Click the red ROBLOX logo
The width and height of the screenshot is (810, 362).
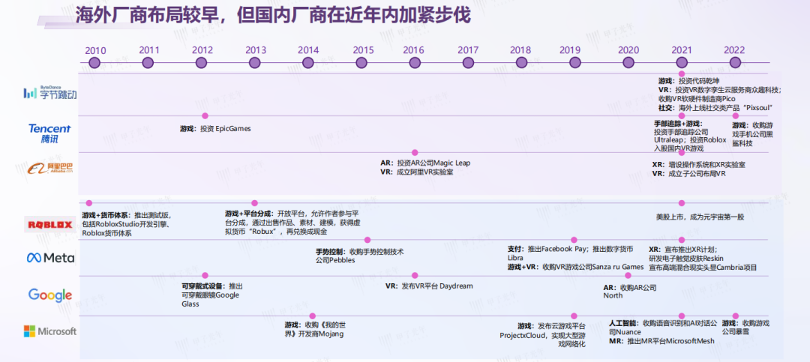50,225
